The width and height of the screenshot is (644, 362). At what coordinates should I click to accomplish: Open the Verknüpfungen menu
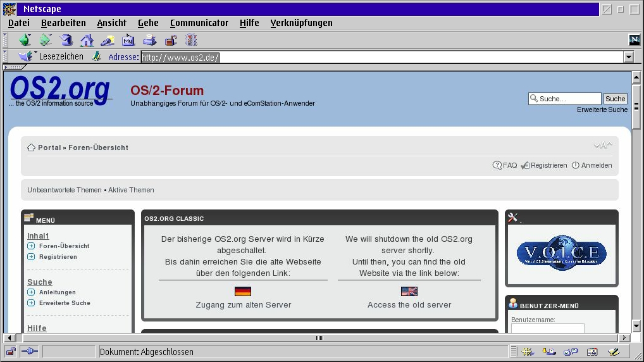pyautogui.click(x=302, y=23)
